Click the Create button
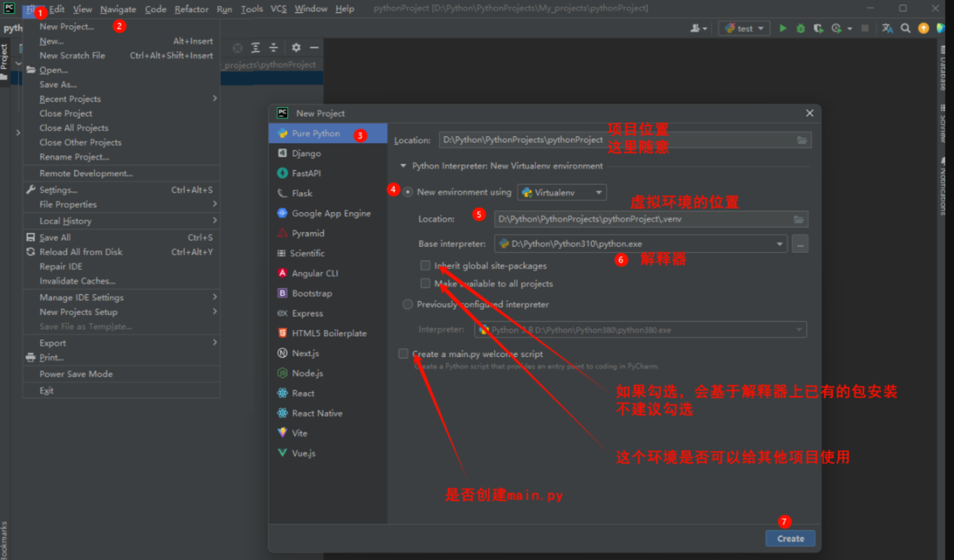This screenshot has width=954, height=560. tap(790, 539)
